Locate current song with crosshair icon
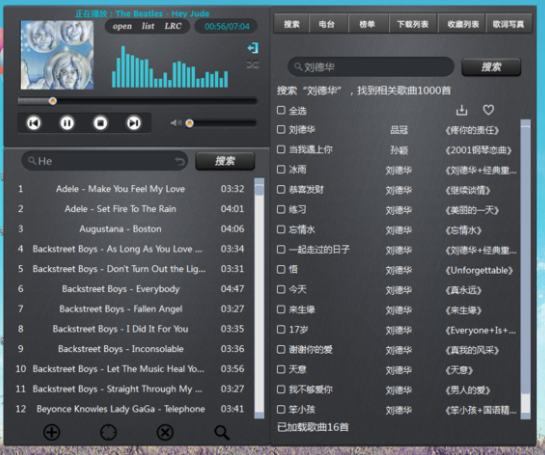The width and height of the screenshot is (545, 455). (108, 433)
